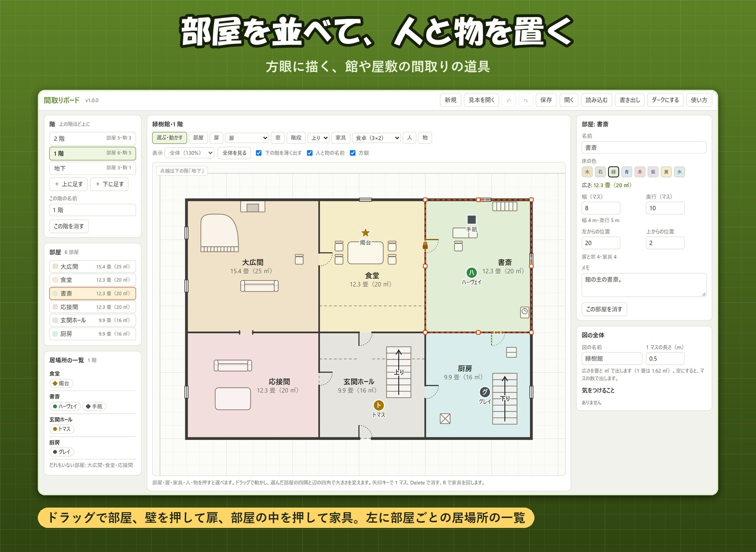Select the bookshelf in 書斎
Screen dimensions: 756x552
click(x=505, y=206)
